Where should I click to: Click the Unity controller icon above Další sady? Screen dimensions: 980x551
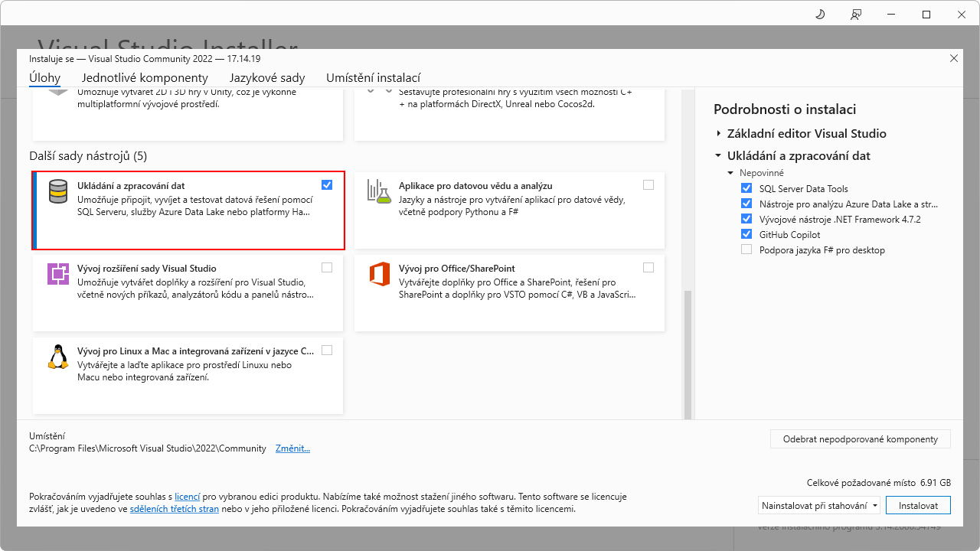pos(57,92)
